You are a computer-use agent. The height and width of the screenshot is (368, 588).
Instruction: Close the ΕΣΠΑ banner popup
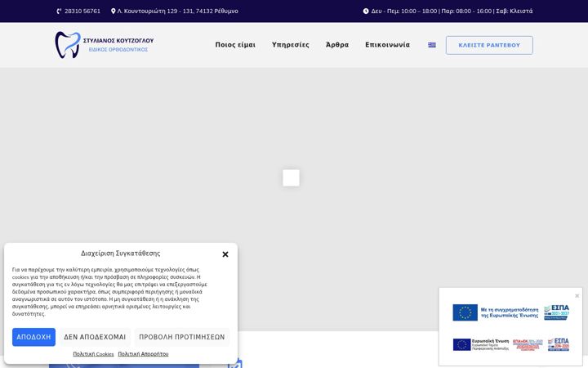click(x=577, y=296)
